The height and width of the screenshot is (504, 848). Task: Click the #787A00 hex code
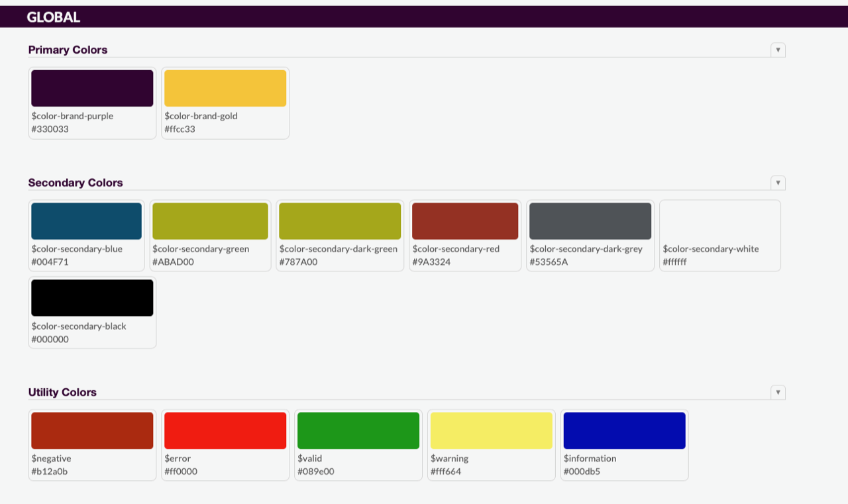click(298, 262)
